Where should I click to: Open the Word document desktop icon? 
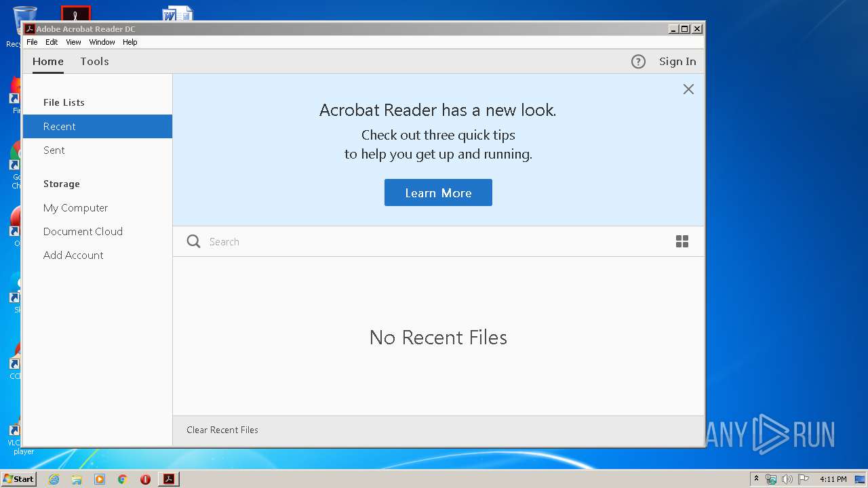[178, 14]
